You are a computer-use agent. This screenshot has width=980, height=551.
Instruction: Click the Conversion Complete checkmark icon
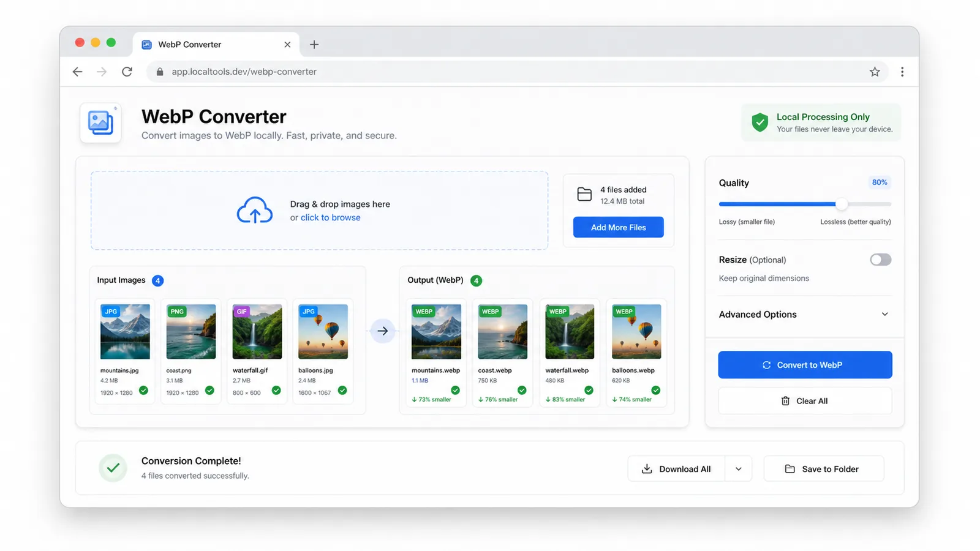point(113,468)
